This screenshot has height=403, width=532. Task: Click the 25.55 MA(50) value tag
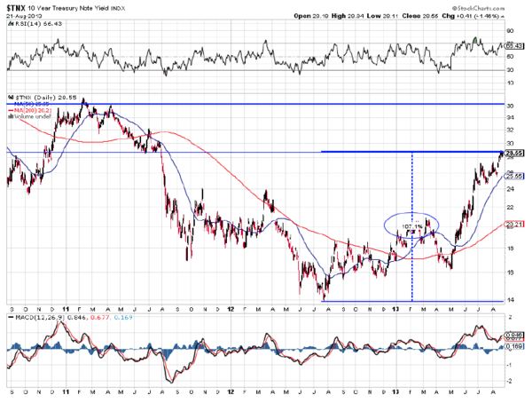coord(512,176)
